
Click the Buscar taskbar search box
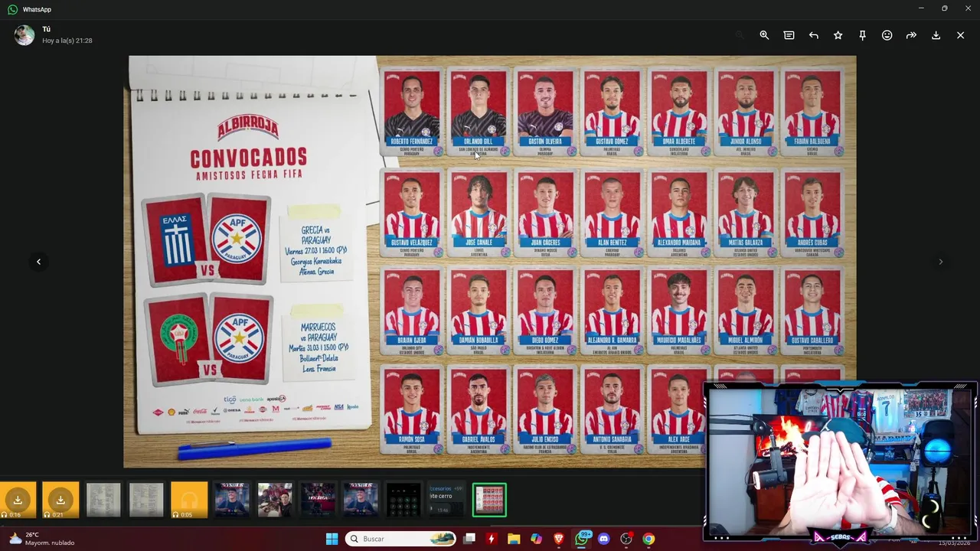coord(400,539)
